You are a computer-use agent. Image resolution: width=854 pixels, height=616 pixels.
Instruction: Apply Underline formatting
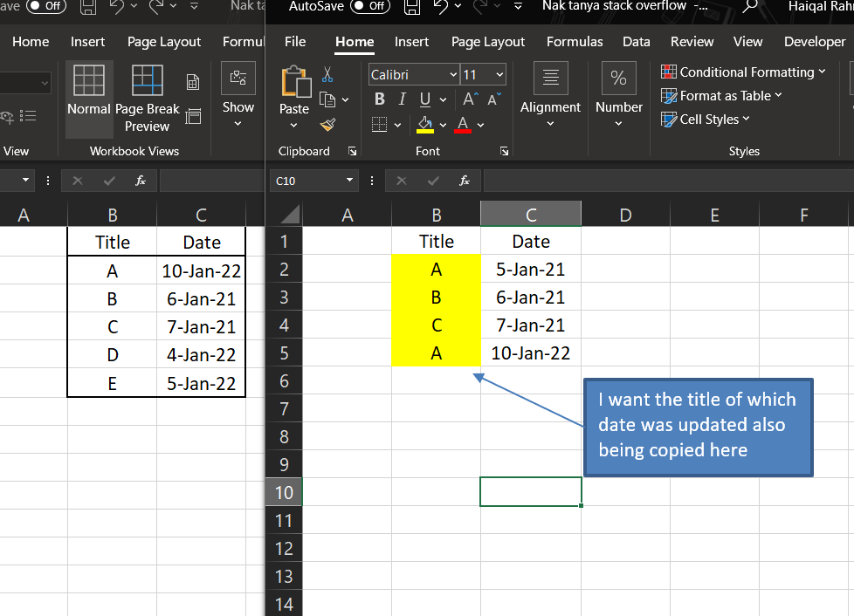pyautogui.click(x=425, y=99)
